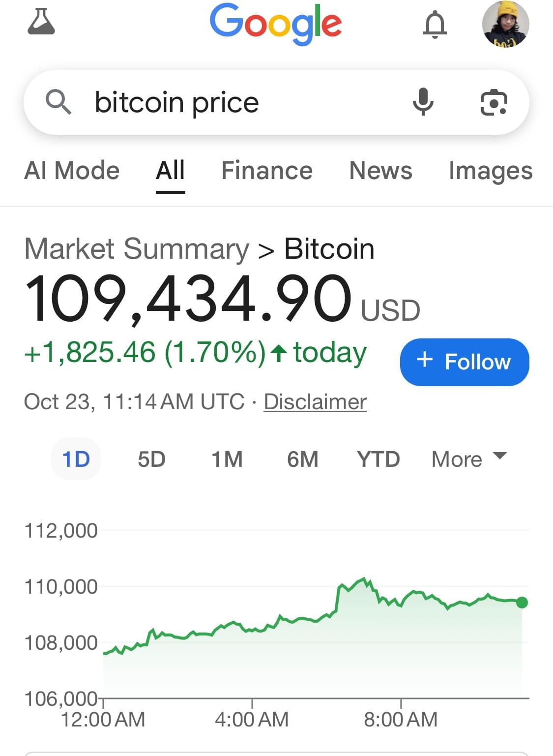Tap the search magnifier icon
Image resolution: width=553 pixels, height=756 pixels.
pos(58,102)
